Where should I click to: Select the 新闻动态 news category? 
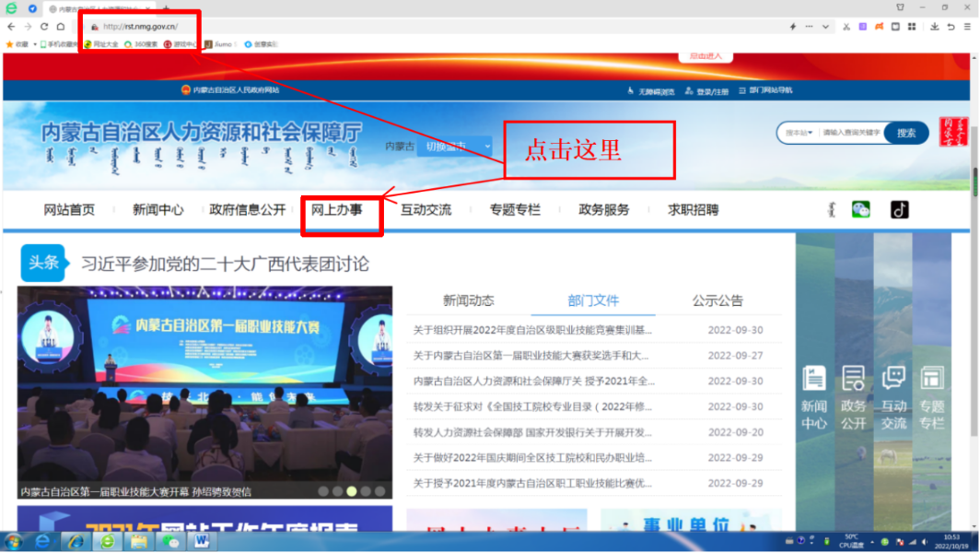470,300
